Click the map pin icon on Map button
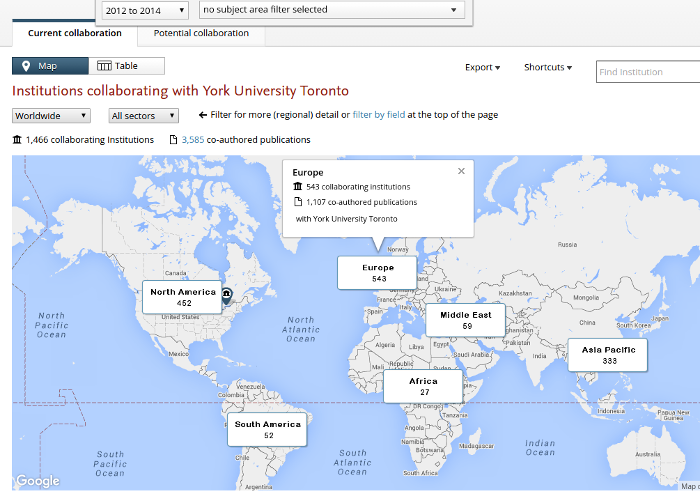The height and width of the screenshot is (503, 700). click(26, 66)
